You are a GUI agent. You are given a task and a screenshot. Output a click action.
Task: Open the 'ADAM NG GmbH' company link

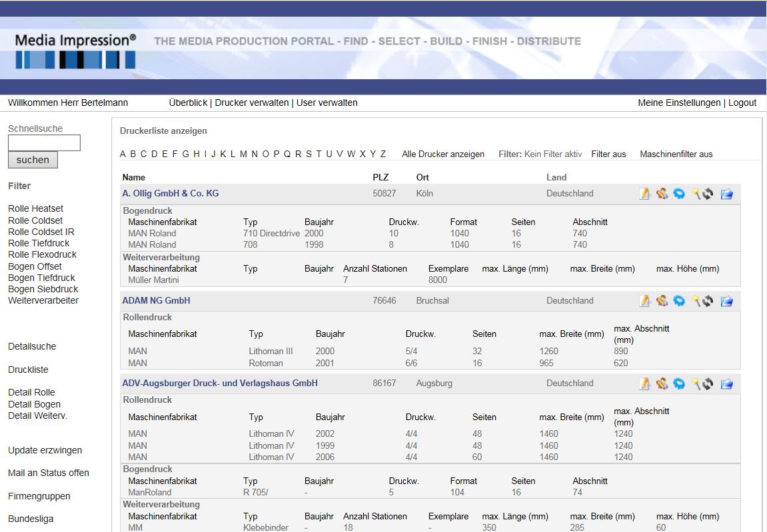[156, 300]
